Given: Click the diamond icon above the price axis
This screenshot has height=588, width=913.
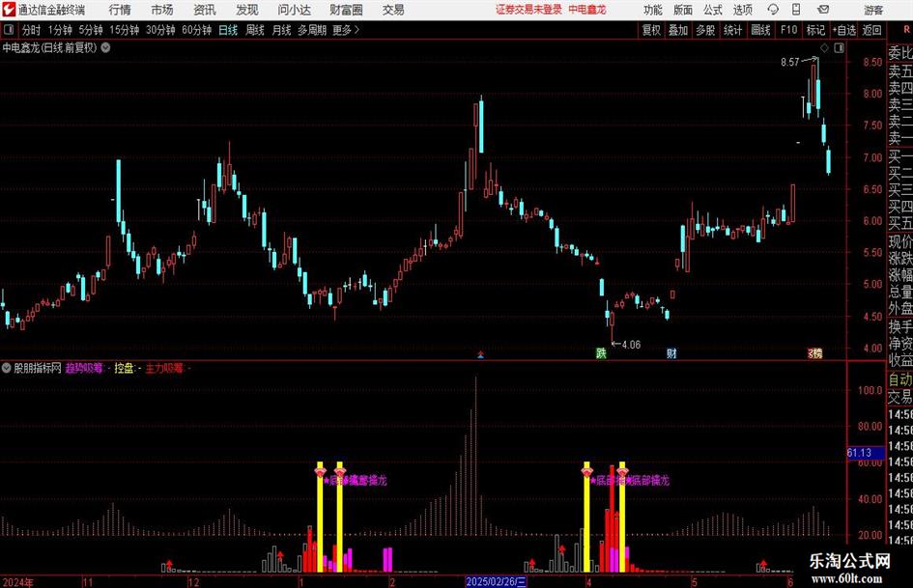Looking at the screenshot, I should click(x=824, y=47).
